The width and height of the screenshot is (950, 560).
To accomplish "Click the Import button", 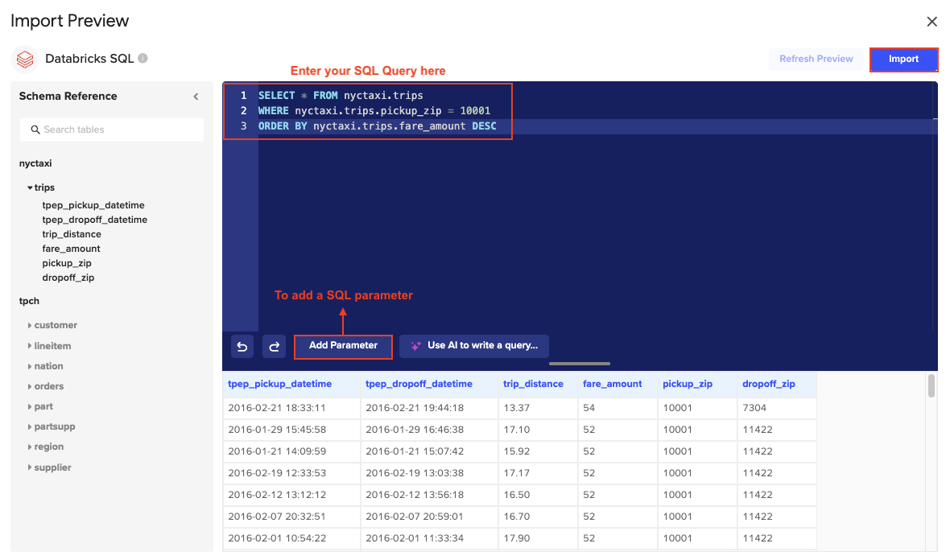I will coord(903,59).
